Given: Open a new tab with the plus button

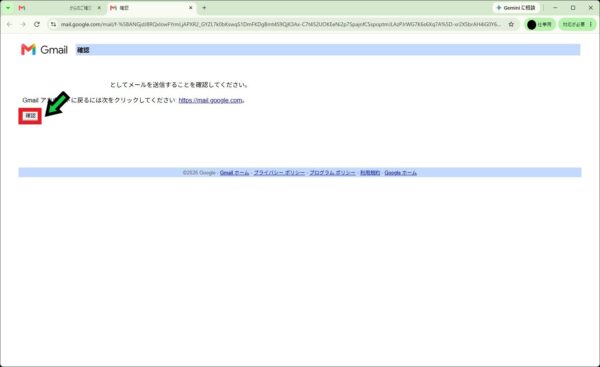Looking at the screenshot, I should pos(204,8).
